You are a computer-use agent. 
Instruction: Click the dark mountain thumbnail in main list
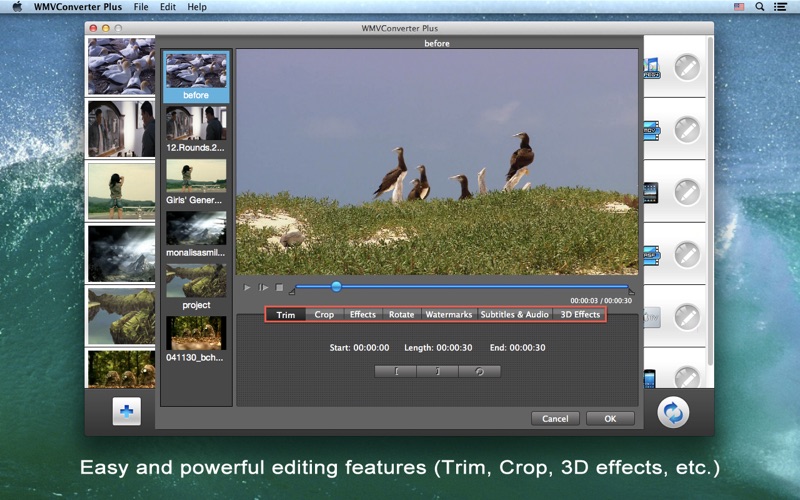121,254
